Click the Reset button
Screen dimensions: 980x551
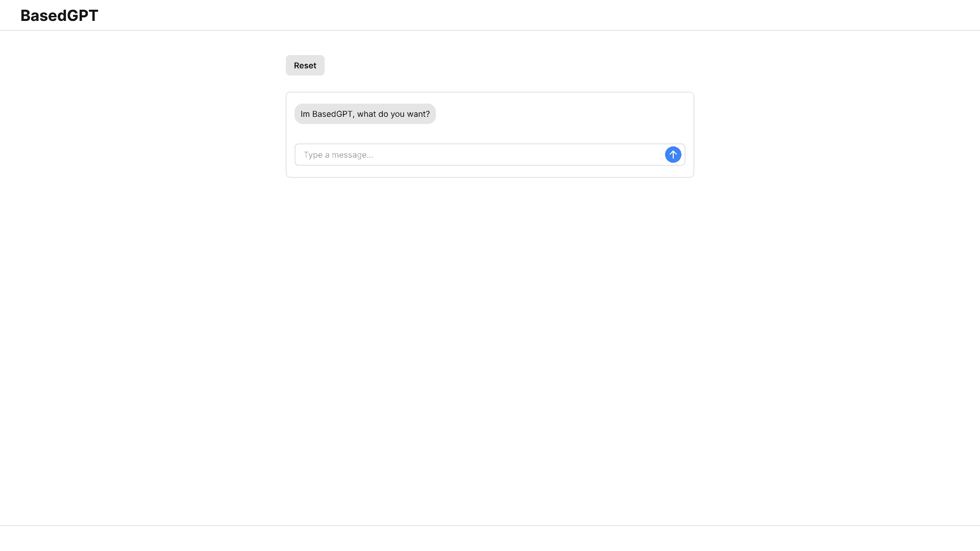coord(305,65)
